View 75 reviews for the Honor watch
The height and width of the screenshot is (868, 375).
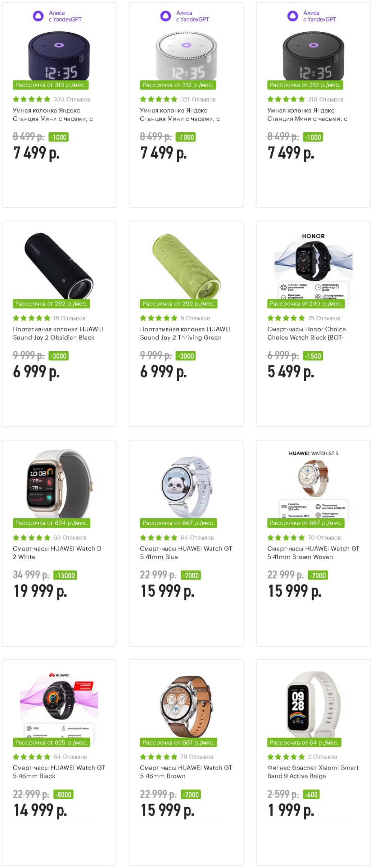(x=324, y=318)
